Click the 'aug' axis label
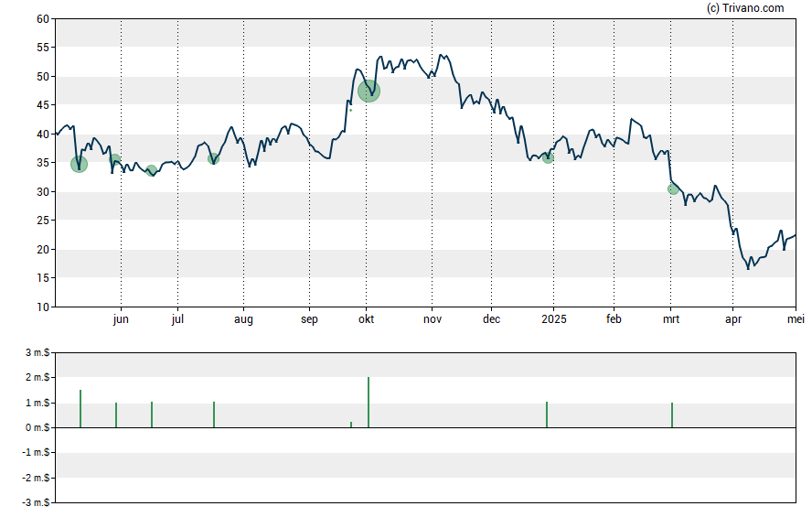 (x=243, y=319)
